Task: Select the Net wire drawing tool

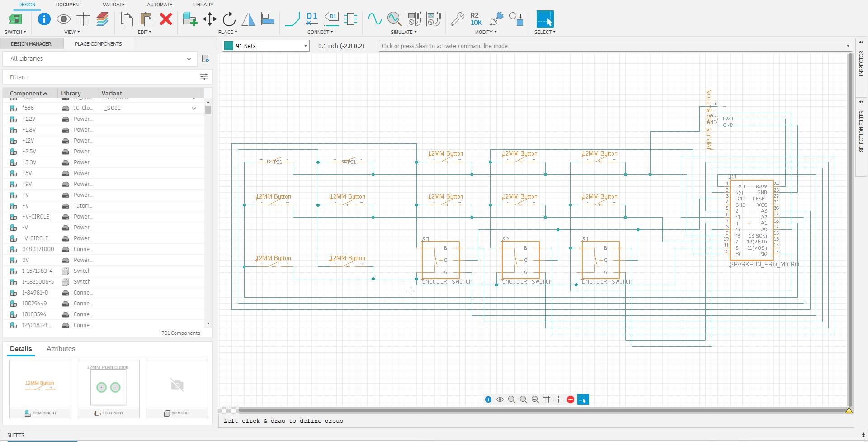Action: [x=292, y=19]
